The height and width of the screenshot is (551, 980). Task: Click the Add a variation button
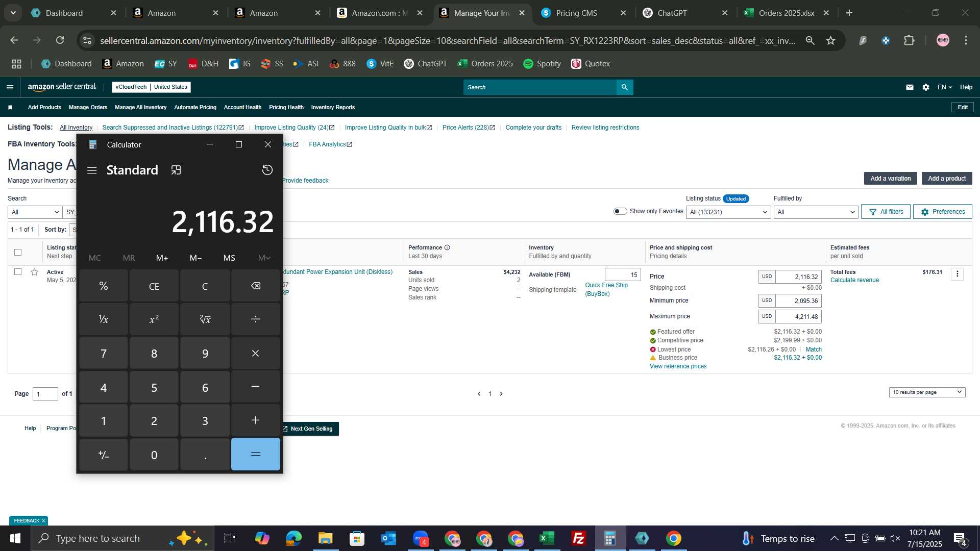[891, 179]
